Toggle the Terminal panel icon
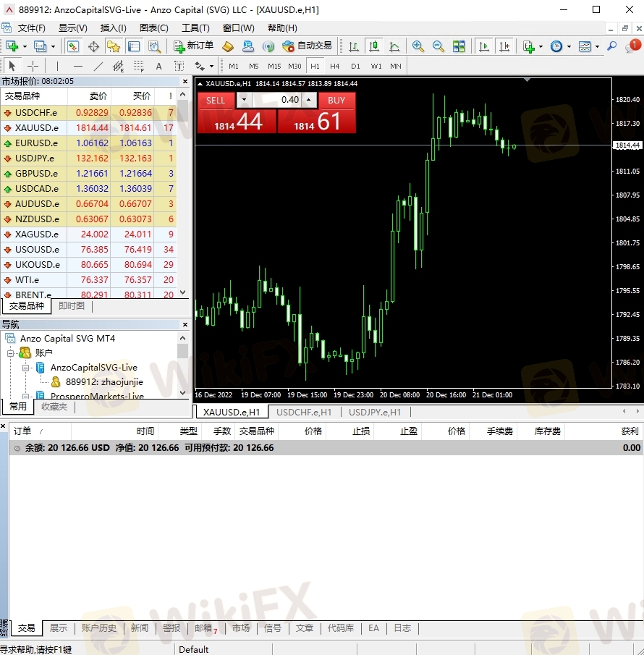This screenshot has height=655, width=644. tap(134, 46)
